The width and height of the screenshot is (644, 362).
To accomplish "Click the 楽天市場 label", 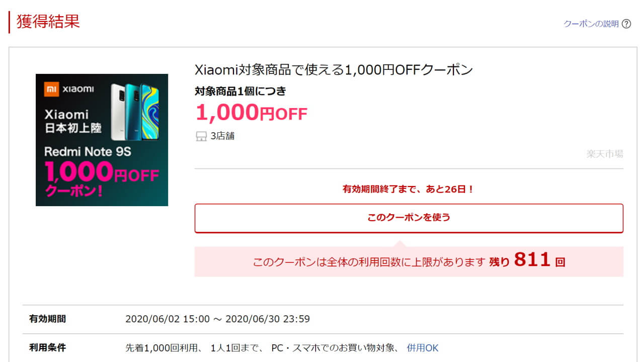I will tap(605, 154).
